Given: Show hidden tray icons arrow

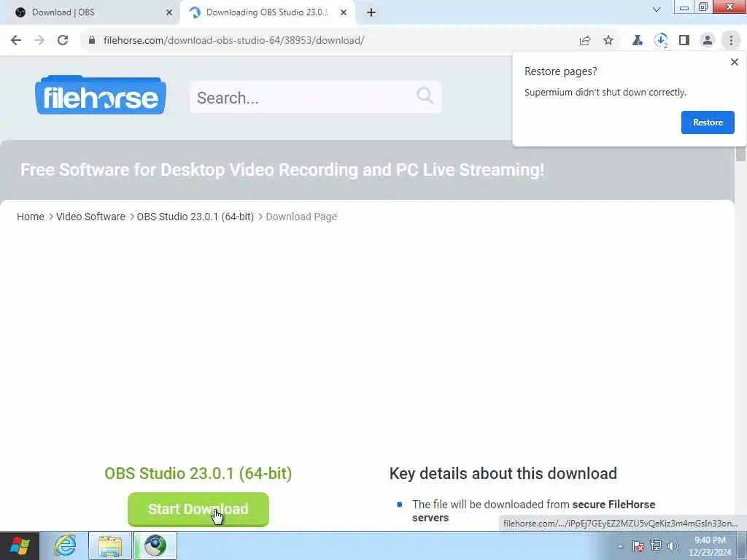Looking at the screenshot, I should pyautogui.click(x=620, y=546).
